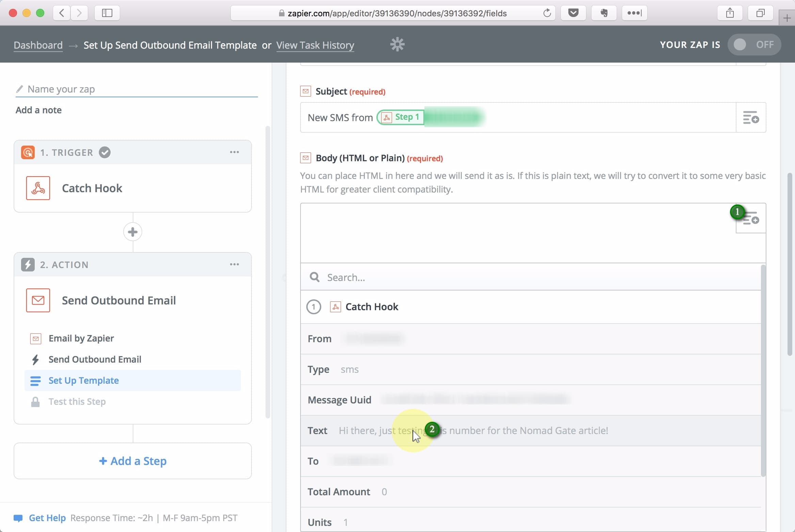Open Trigger step three-dots menu
795x532 pixels.
coord(234,152)
